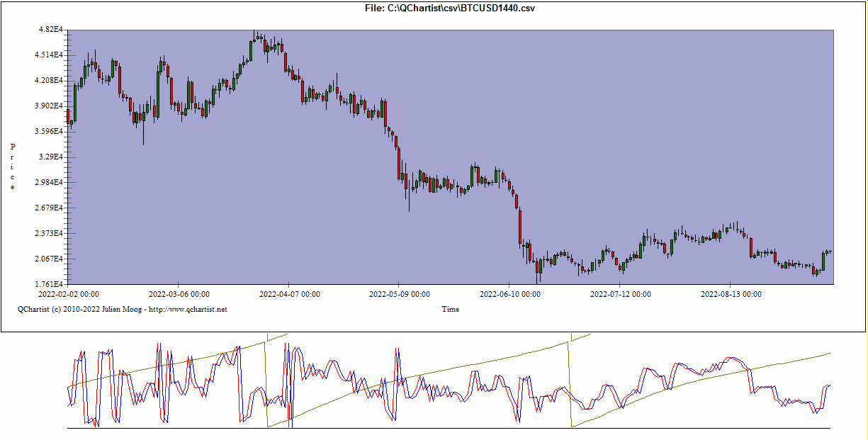868x440 pixels.
Task: Click the 4.82E4 top price label
Action: 52,30
